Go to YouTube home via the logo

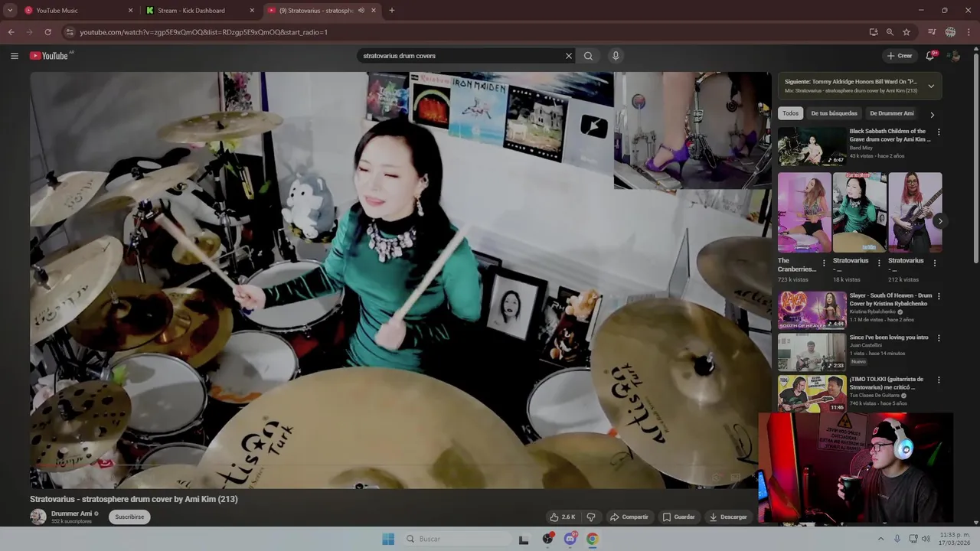[50, 56]
